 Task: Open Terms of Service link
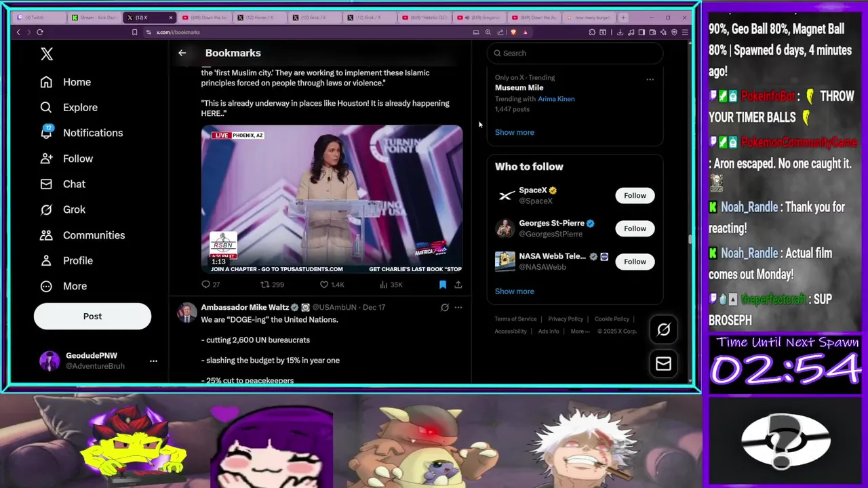tap(515, 319)
